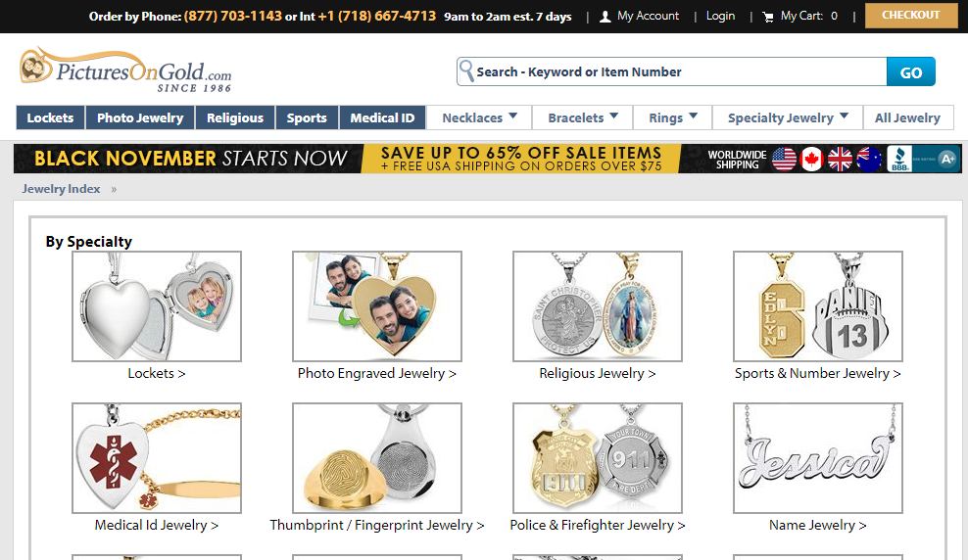Click the Canada flag icon
This screenshot has height=560, width=968.
(812, 160)
